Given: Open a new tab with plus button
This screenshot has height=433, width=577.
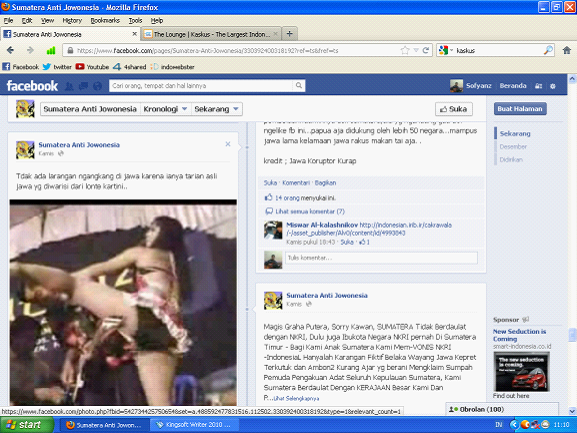Looking at the screenshot, I should (290, 34).
